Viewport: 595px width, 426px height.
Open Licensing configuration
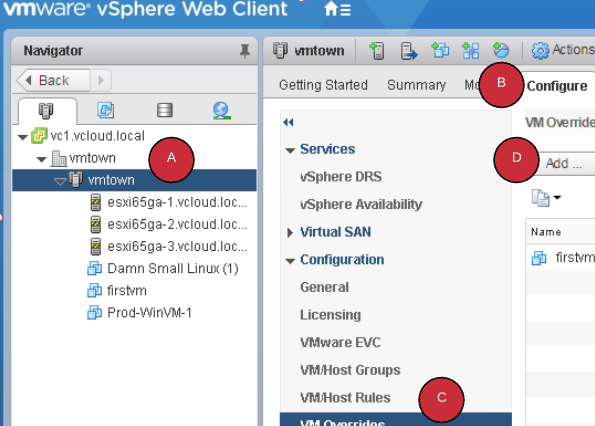coord(331,315)
